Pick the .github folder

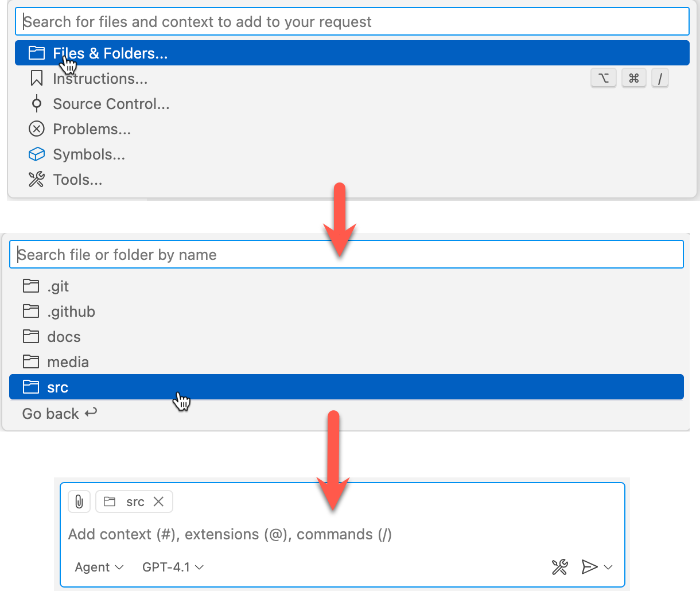[x=71, y=312]
